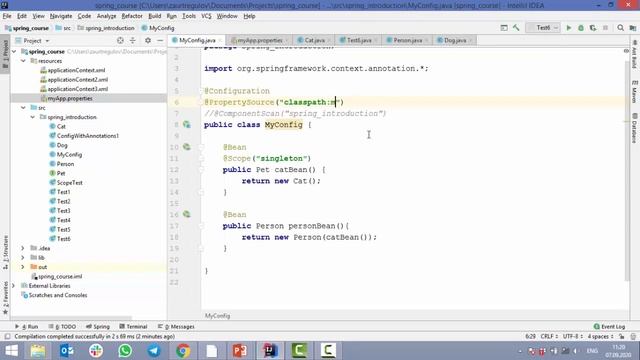The height and width of the screenshot is (360, 640).
Task: Click editor vertical scrollbar
Action: (627, 171)
